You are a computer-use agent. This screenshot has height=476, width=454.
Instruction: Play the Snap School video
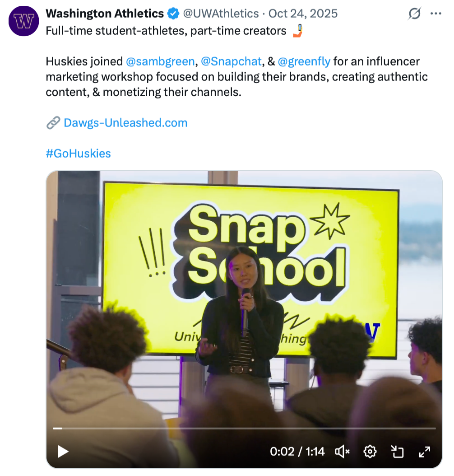[x=63, y=451]
